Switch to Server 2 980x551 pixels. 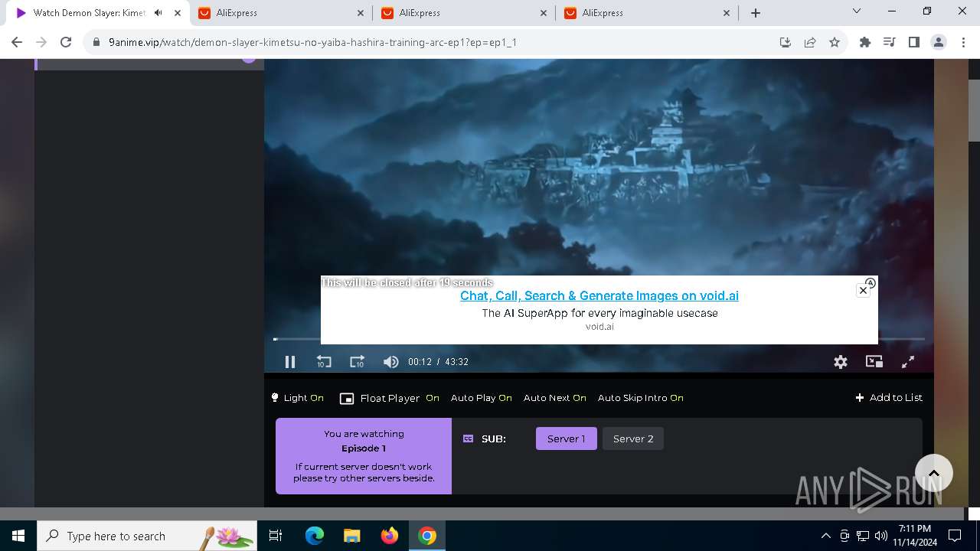pyautogui.click(x=633, y=439)
